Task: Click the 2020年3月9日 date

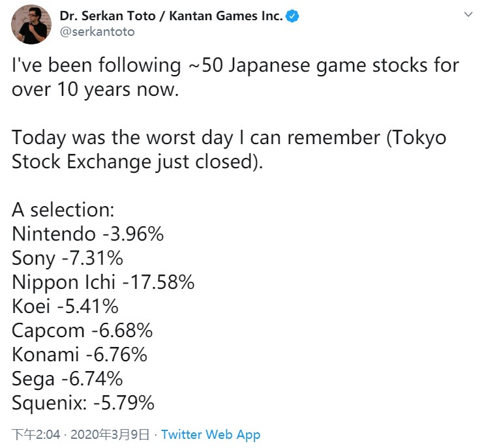Action: 109,434
